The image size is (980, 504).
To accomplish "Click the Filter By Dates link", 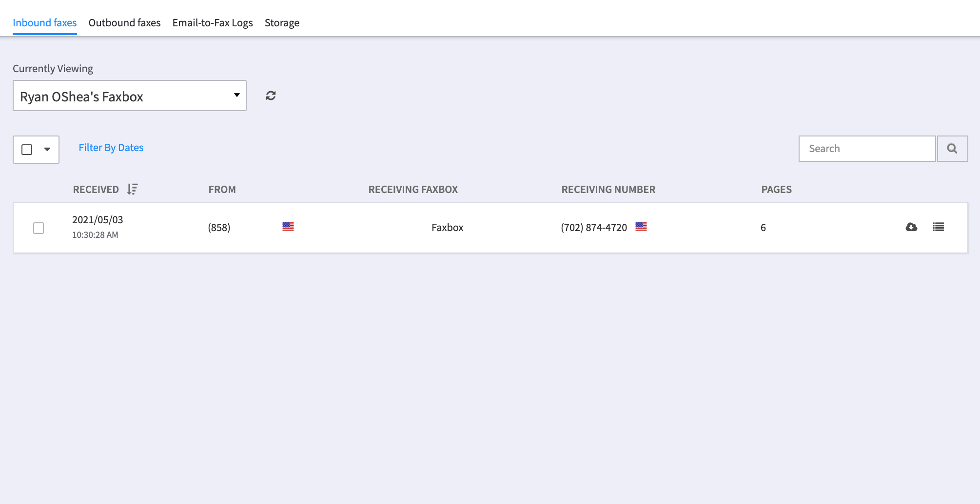I will click(x=111, y=148).
